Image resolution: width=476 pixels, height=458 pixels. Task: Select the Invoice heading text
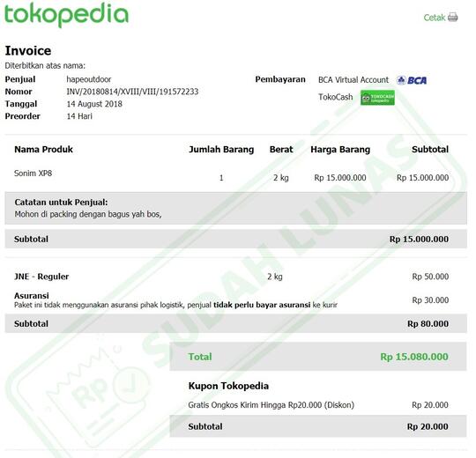click(x=28, y=51)
